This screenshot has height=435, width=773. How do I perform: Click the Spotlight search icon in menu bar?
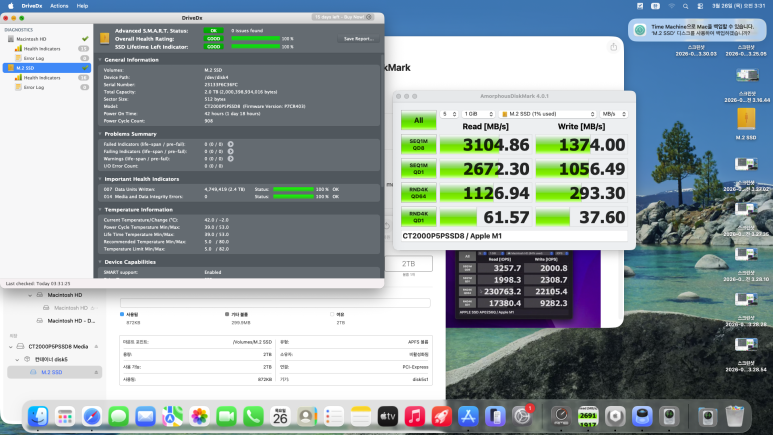[x=686, y=6]
